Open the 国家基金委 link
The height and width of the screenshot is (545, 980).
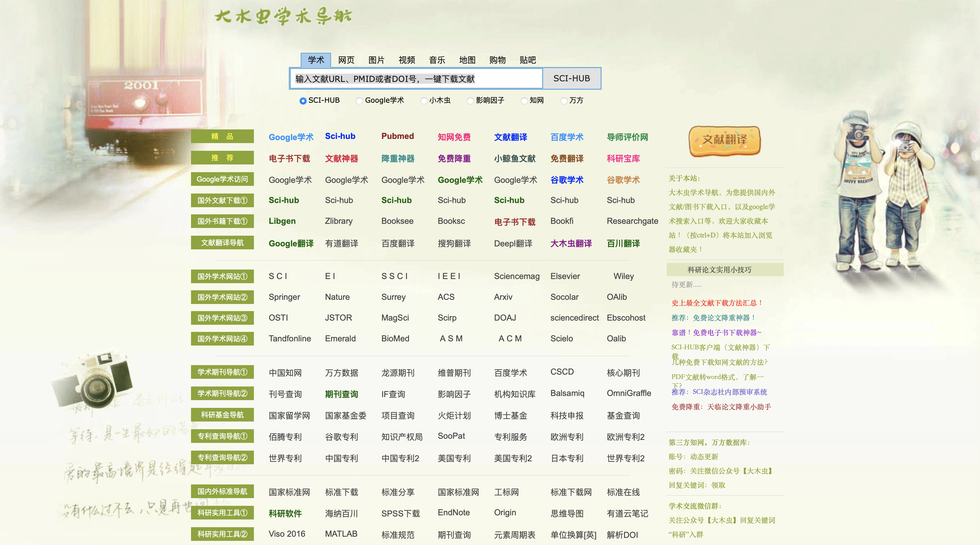pyautogui.click(x=346, y=416)
